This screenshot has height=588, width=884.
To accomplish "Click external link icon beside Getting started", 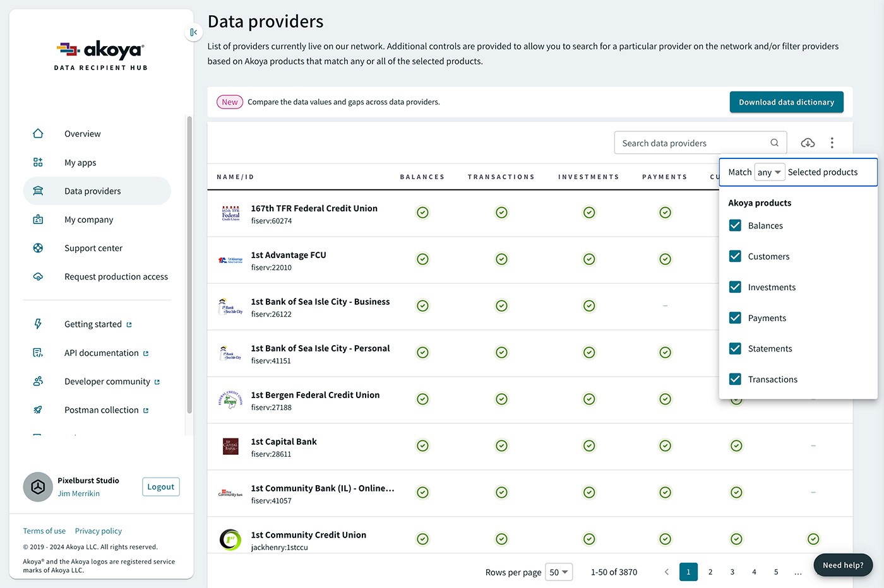I will tap(129, 325).
